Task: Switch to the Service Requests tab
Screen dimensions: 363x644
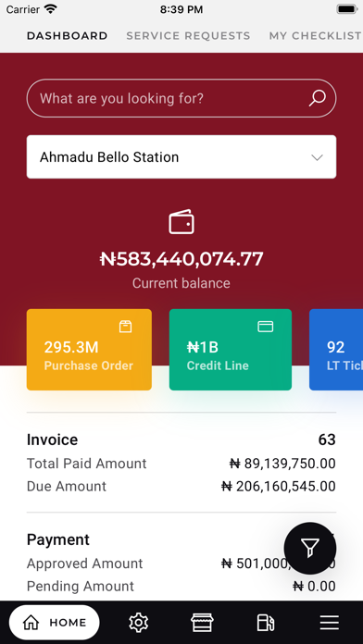Action: 188,36
